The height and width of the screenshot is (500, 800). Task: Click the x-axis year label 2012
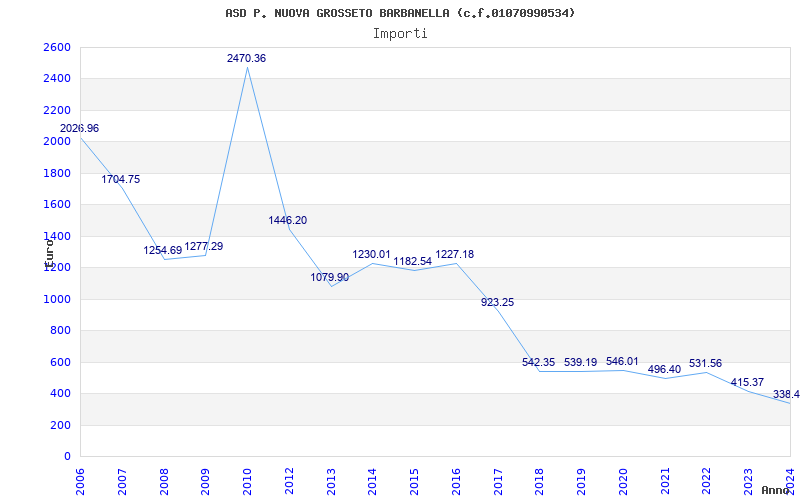coord(289,481)
